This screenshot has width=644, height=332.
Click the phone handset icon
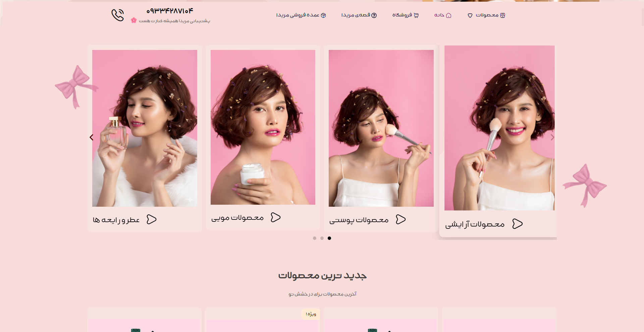(x=118, y=15)
